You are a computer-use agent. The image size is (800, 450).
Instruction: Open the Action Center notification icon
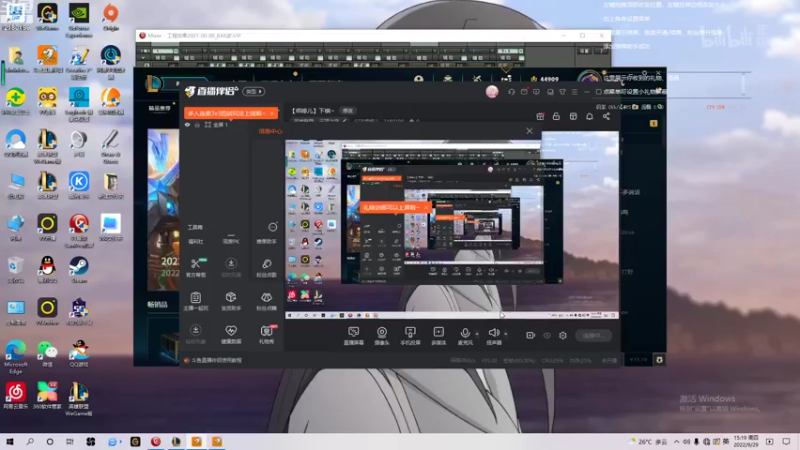[x=786, y=441]
